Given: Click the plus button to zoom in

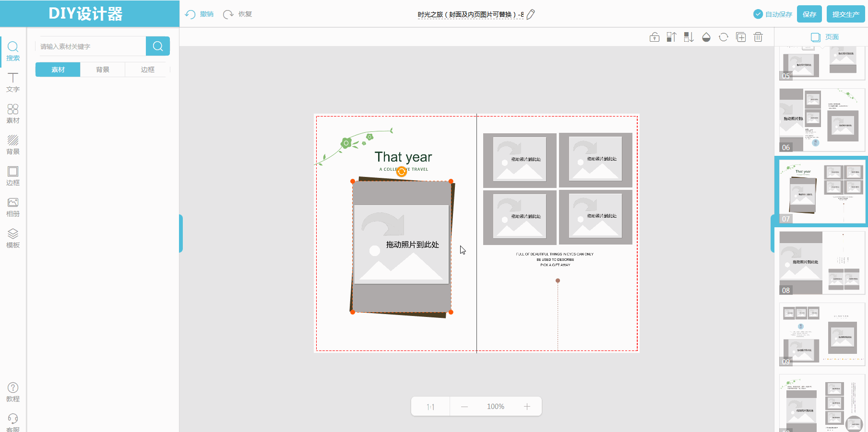Looking at the screenshot, I should 527,407.
